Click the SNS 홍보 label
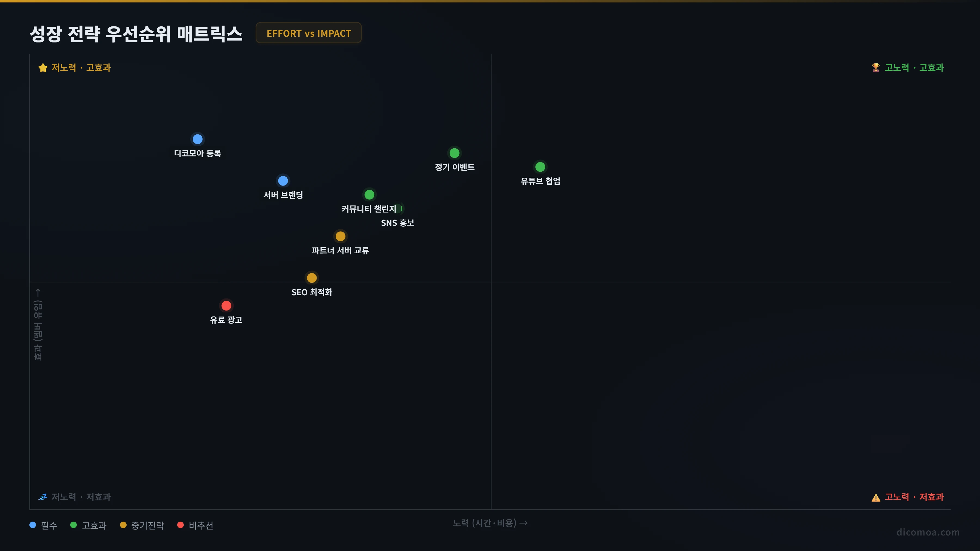 397,223
